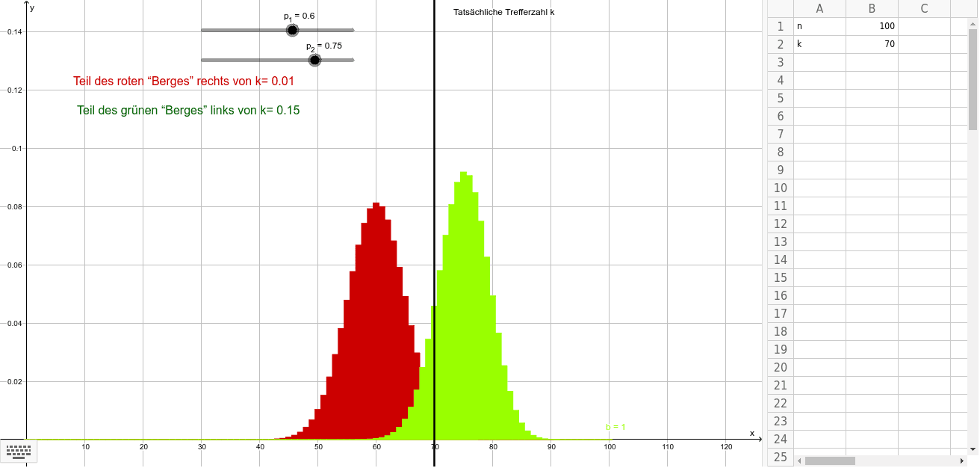
Task: Select cell A1 labeled n
Action: 819,26
